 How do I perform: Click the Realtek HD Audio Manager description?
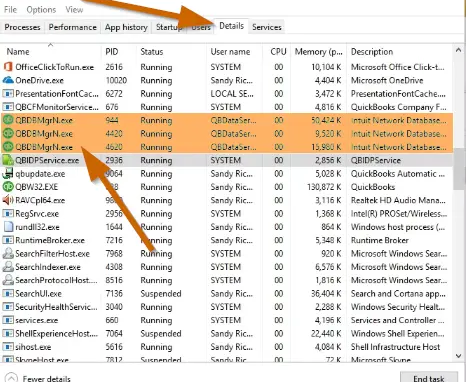pos(398,200)
